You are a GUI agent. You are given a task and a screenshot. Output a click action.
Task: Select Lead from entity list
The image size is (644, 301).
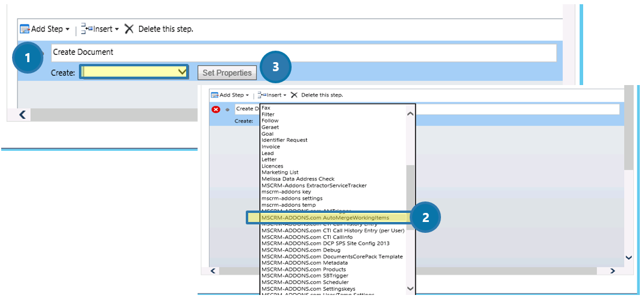(267, 153)
